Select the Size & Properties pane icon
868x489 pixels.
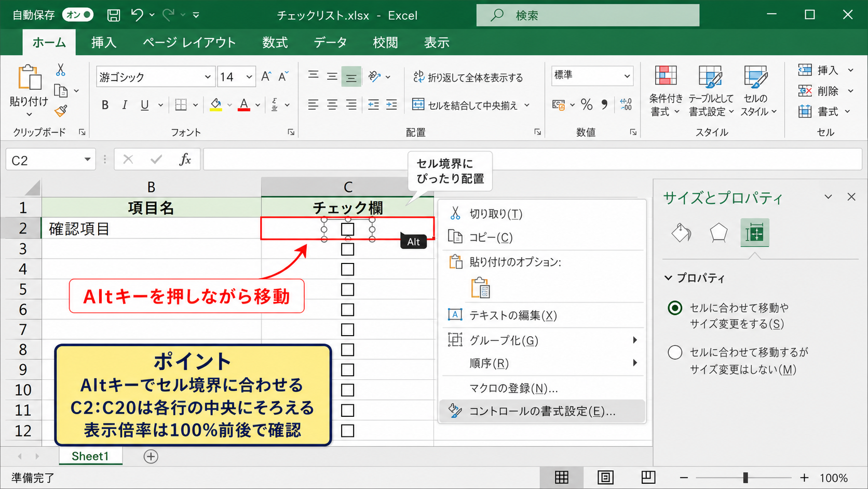[755, 233]
